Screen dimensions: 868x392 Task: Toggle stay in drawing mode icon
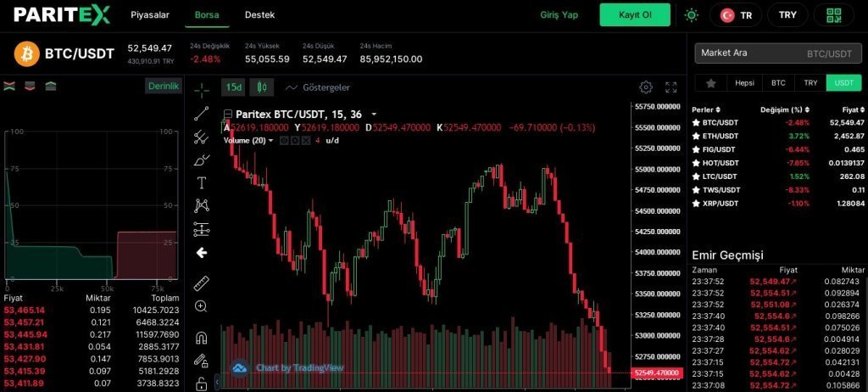click(x=202, y=361)
